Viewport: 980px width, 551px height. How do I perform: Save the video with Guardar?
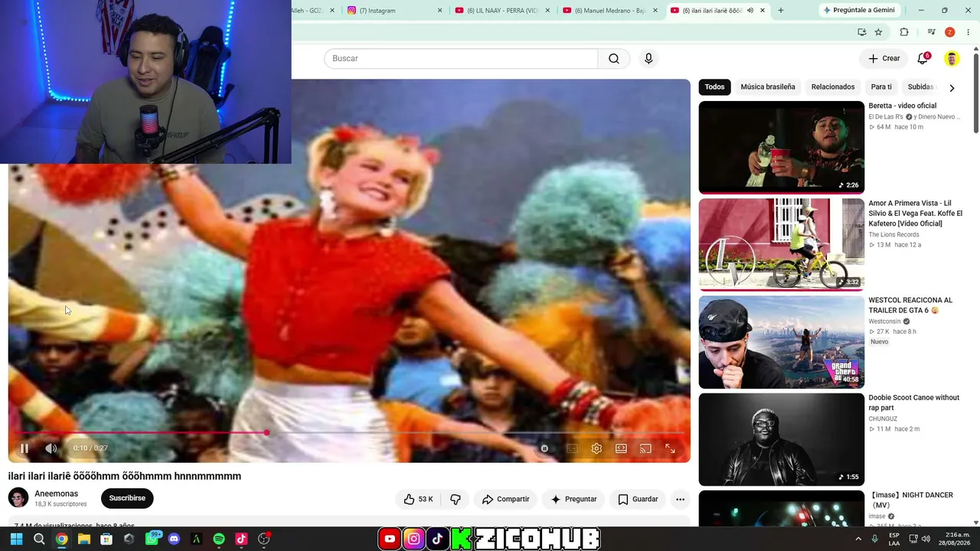(638, 499)
